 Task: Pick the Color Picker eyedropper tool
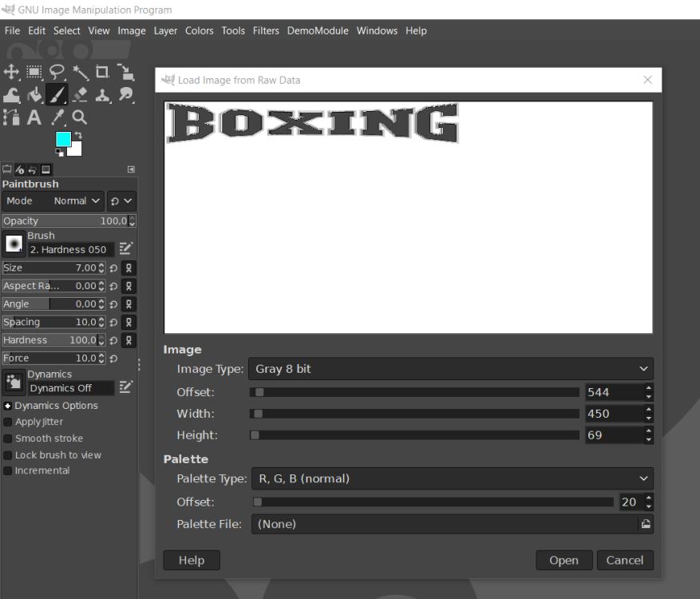pos(57,118)
